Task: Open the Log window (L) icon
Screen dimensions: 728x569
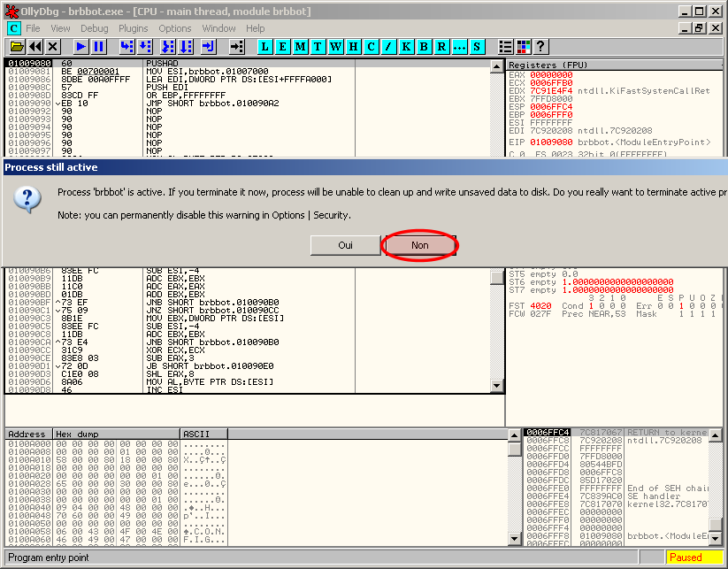Action: tap(265, 46)
